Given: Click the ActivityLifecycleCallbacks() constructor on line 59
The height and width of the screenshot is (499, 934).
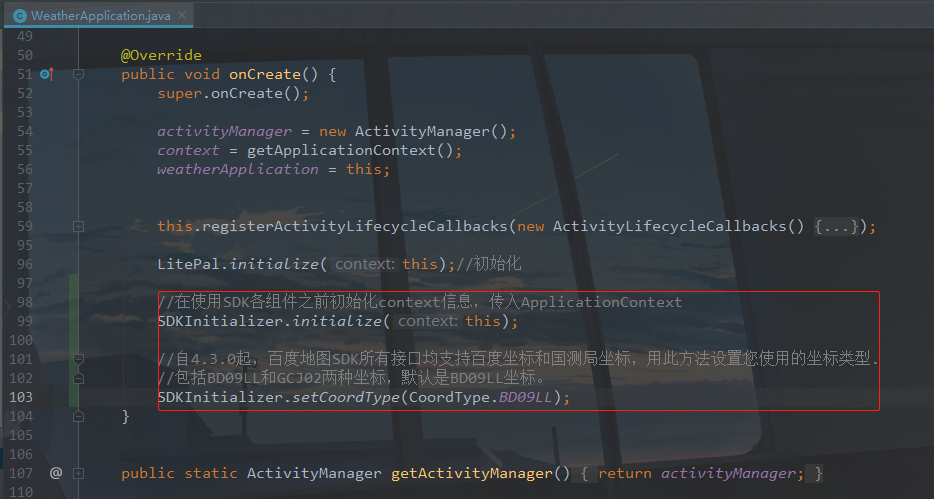Looking at the screenshot, I should click(678, 226).
